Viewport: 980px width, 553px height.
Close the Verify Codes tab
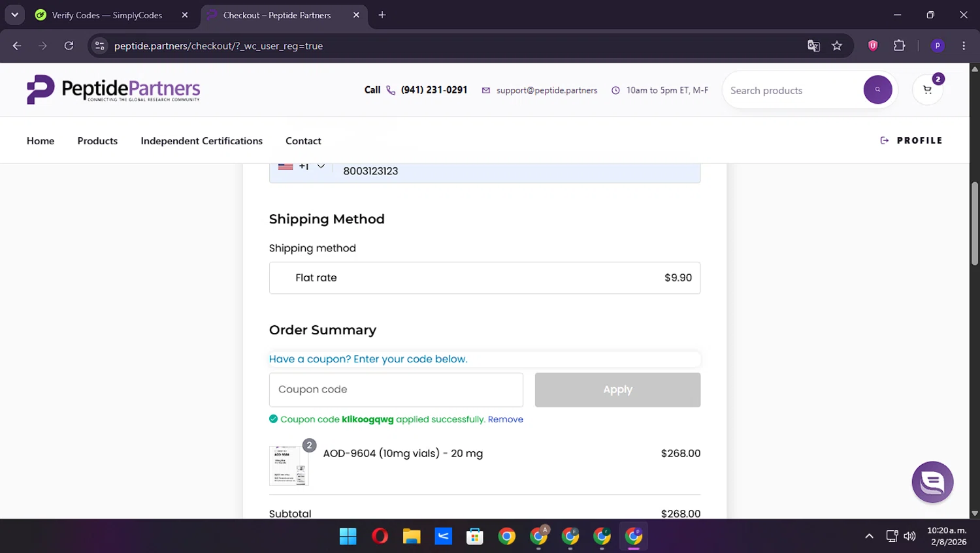click(185, 15)
